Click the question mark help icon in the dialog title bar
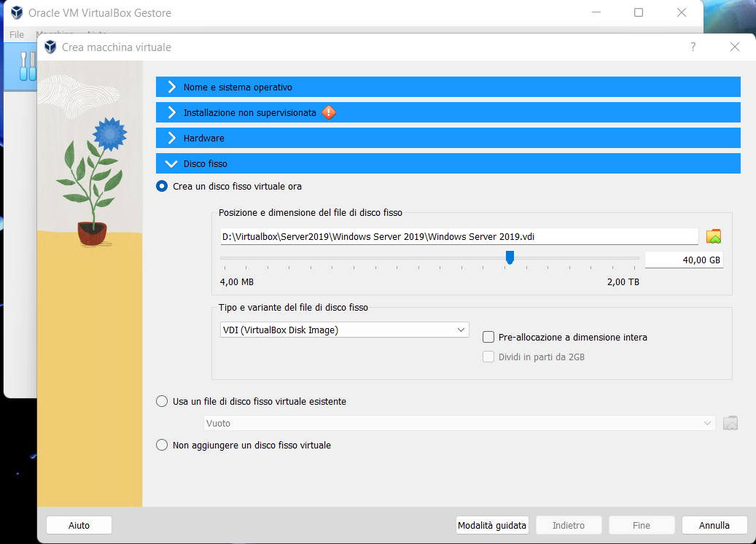 pyautogui.click(x=693, y=47)
